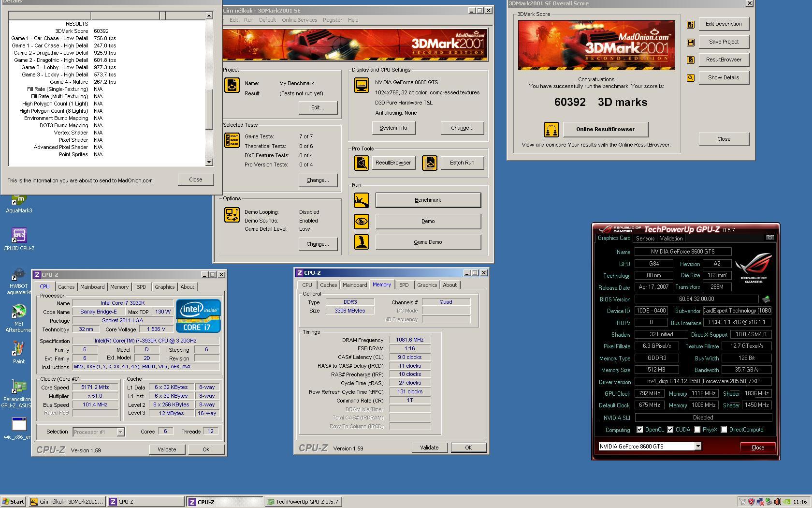The image size is (812, 508).
Task: Click the Benchmark button
Action: coord(428,200)
